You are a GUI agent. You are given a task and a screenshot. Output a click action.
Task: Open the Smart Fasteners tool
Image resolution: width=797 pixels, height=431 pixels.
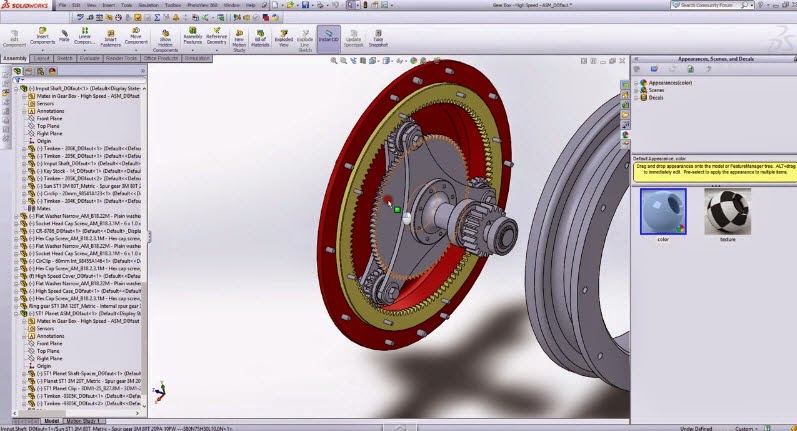click(110, 39)
